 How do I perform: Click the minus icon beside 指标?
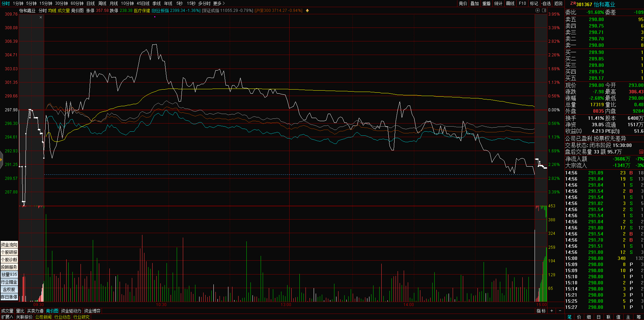pos(560,311)
